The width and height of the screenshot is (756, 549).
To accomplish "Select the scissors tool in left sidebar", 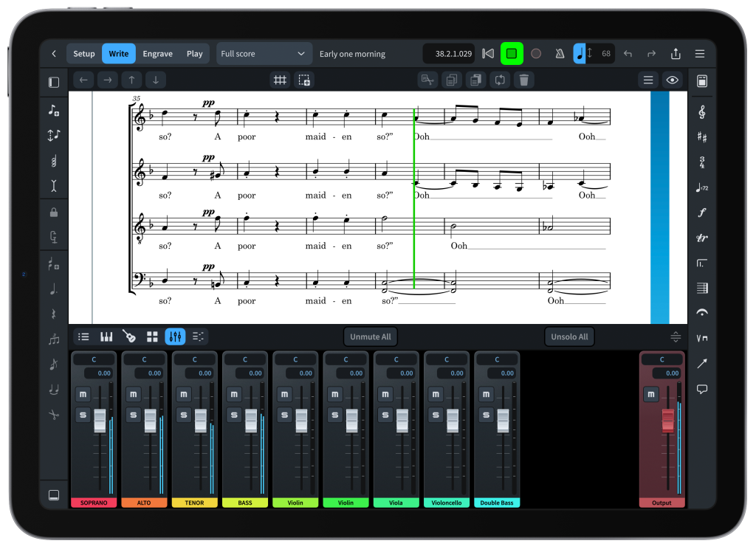I will [x=54, y=415].
